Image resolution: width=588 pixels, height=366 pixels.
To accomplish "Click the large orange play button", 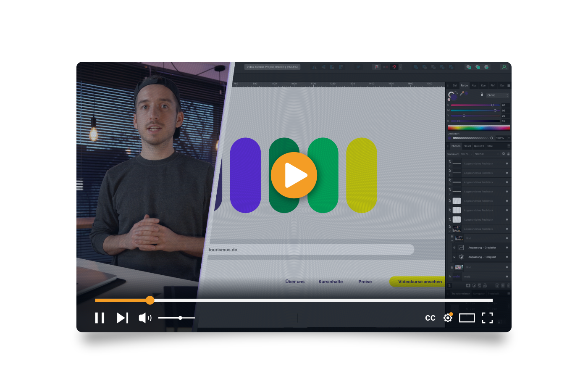I will 294,175.
